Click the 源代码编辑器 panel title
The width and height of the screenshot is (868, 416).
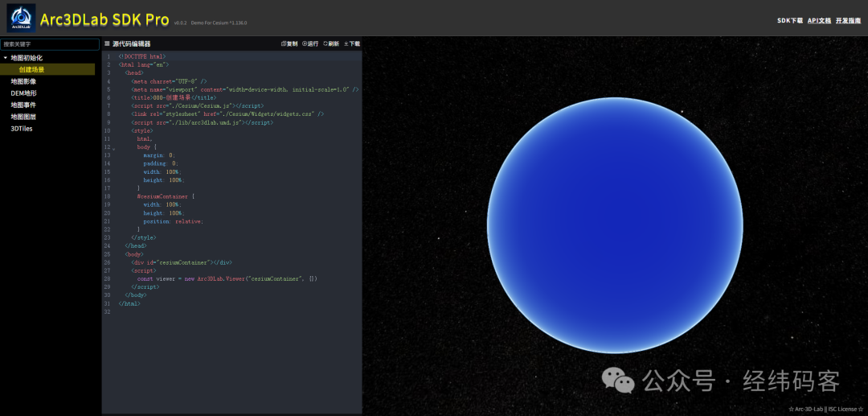pyautogui.click(x=132, y=43)
